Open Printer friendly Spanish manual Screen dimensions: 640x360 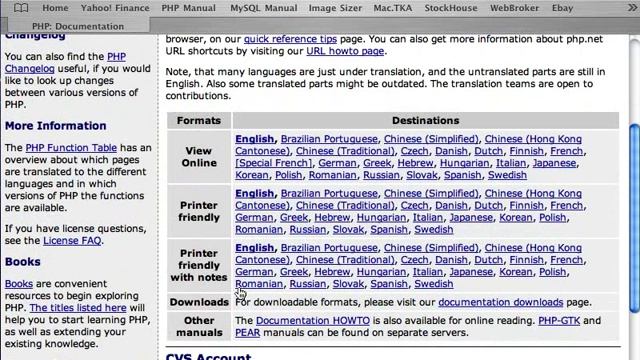(x=389, y=229)
